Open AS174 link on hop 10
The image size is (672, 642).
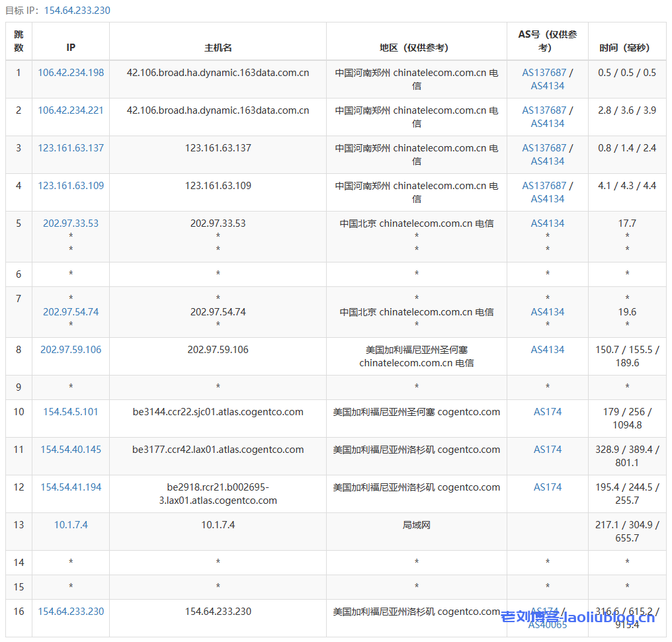pos(547,411)
